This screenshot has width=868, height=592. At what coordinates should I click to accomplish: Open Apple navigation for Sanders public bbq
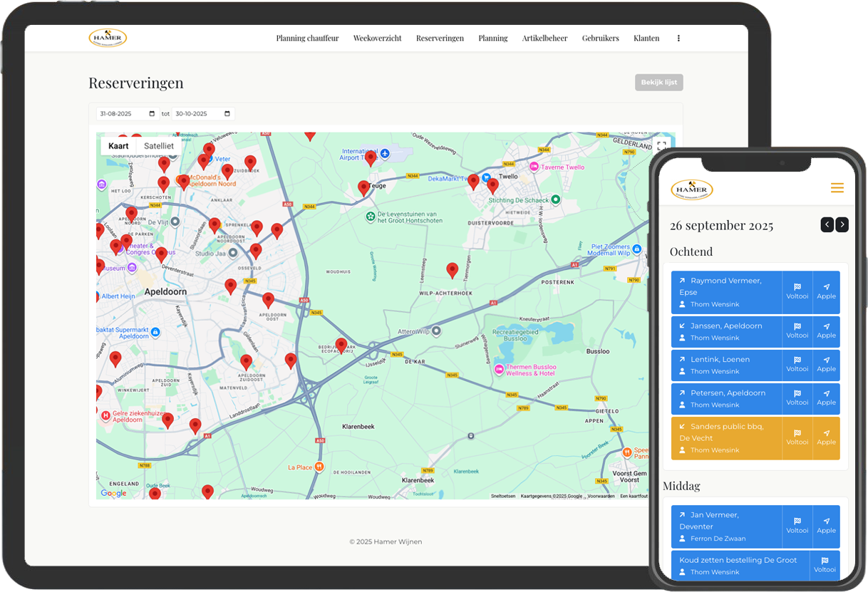pos(826,438)
